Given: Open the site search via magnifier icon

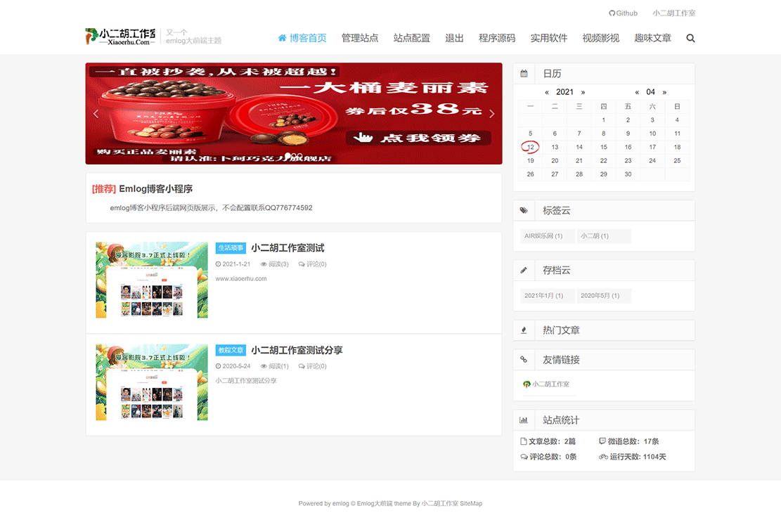Looking at the screenshot, I should (x=690, y=38).
